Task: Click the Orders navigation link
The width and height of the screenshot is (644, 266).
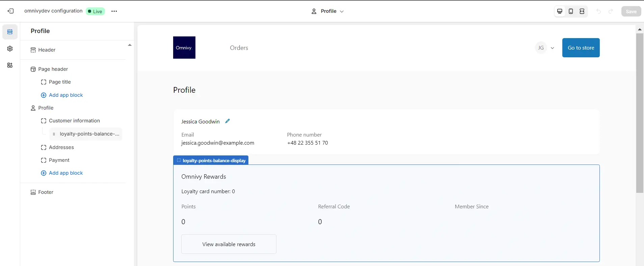Action: (x=239, y=48)
